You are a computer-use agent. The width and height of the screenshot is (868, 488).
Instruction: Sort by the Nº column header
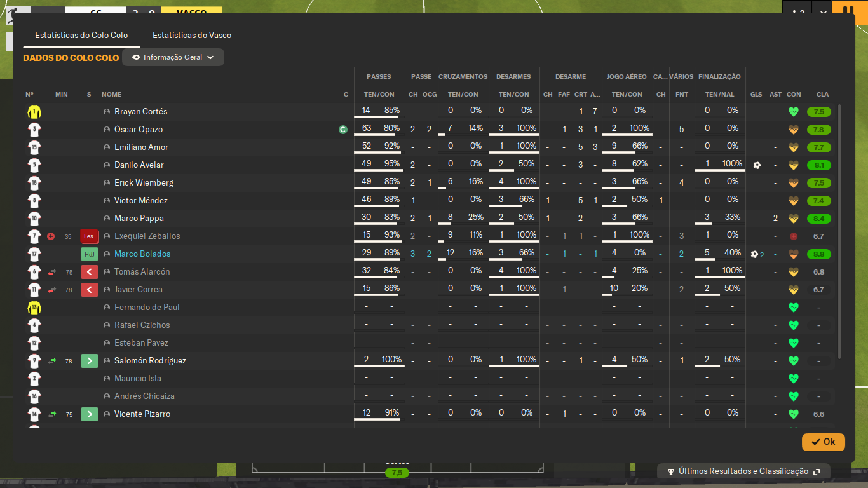coord(29,95)
